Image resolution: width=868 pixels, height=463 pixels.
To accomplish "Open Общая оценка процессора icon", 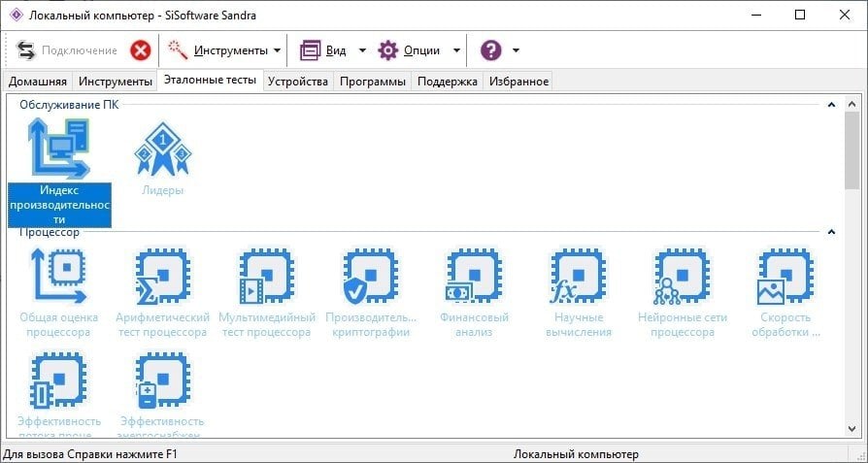I will (x=58, y=293).
